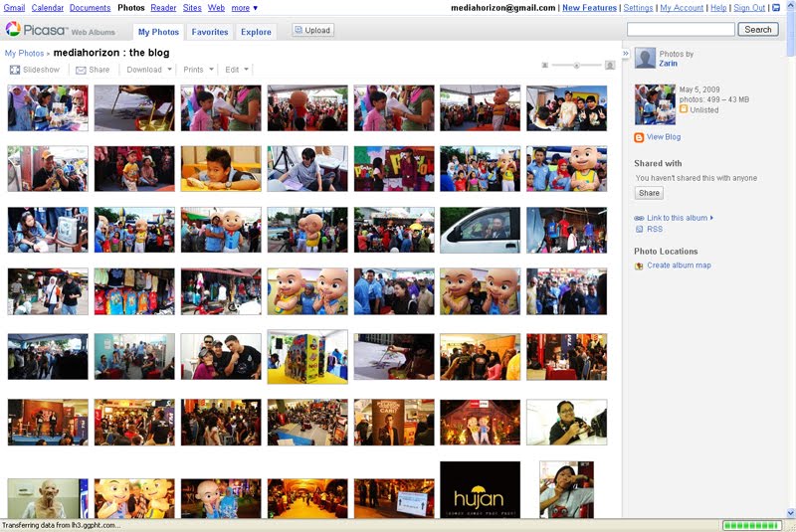Click the album map icon
The width and height of the screenshot is (796, 532).
click(639, 266)
